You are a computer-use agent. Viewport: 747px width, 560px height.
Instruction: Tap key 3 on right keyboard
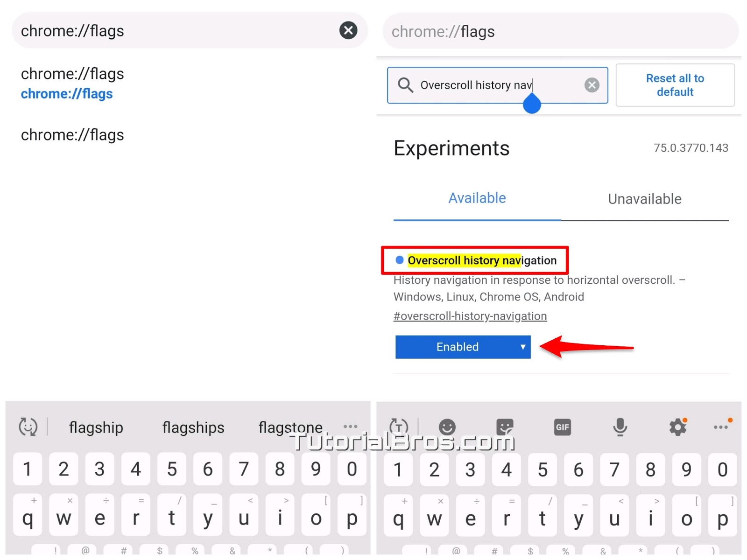470,470
